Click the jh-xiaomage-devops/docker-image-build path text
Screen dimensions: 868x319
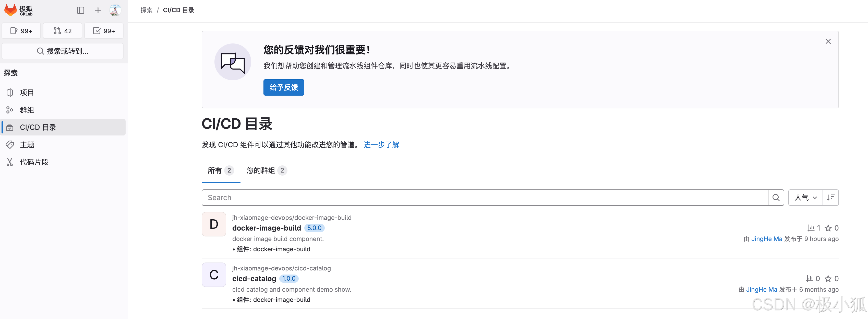[x=292, y=218]
